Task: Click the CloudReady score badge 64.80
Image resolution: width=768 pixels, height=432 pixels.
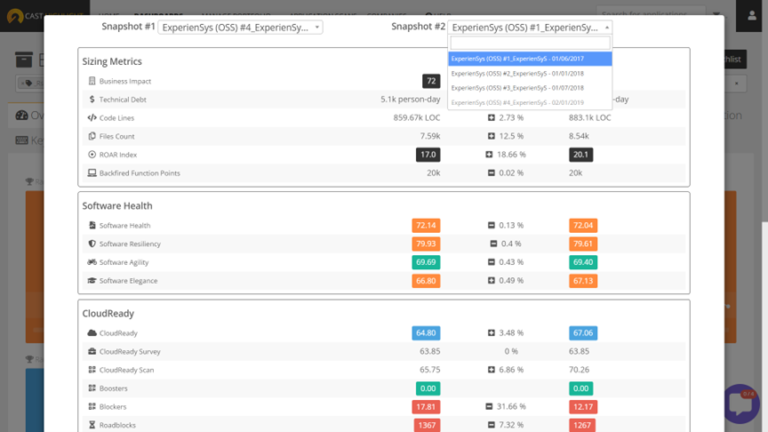Action: [x=426, y=332]
